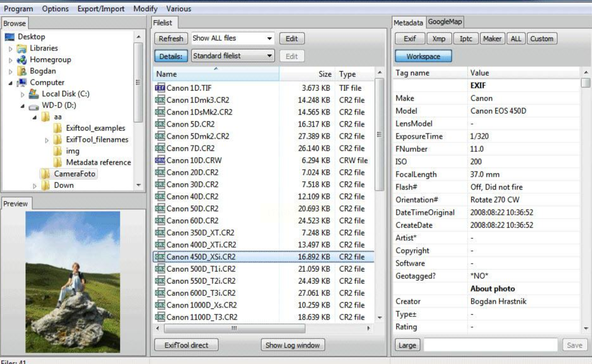Click the Canon 450D_XSi.CR2 file icon
This screenshot has width=592, height=364.
point(160,257)
